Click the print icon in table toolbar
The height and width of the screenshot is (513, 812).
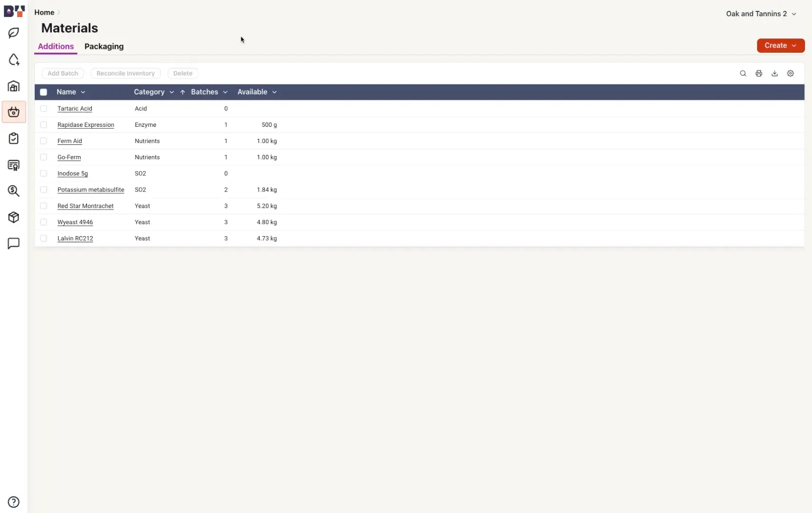tap(759, 73)
